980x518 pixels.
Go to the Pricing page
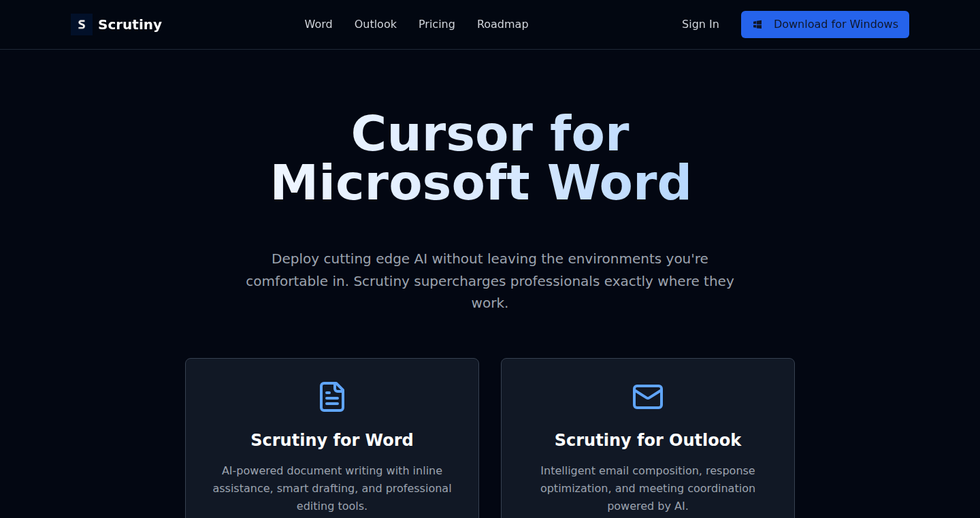click(437, 25)
